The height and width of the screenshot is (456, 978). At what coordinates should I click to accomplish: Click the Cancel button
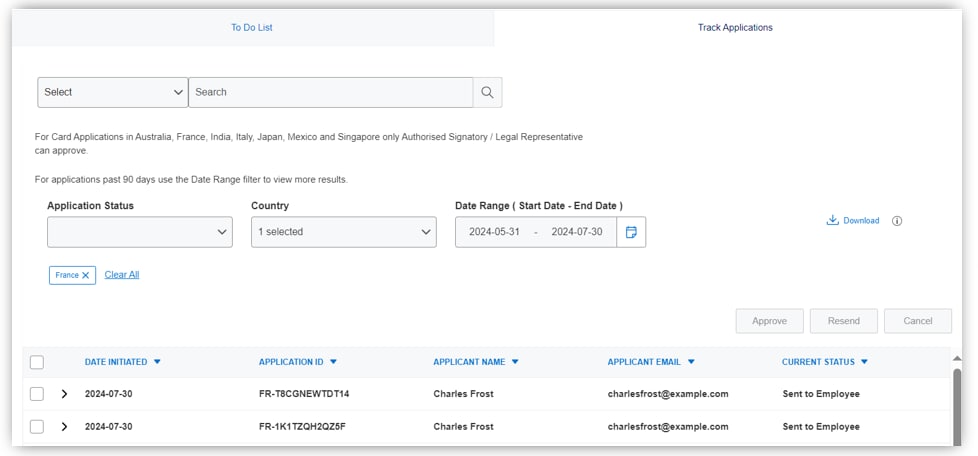(918, 321)
